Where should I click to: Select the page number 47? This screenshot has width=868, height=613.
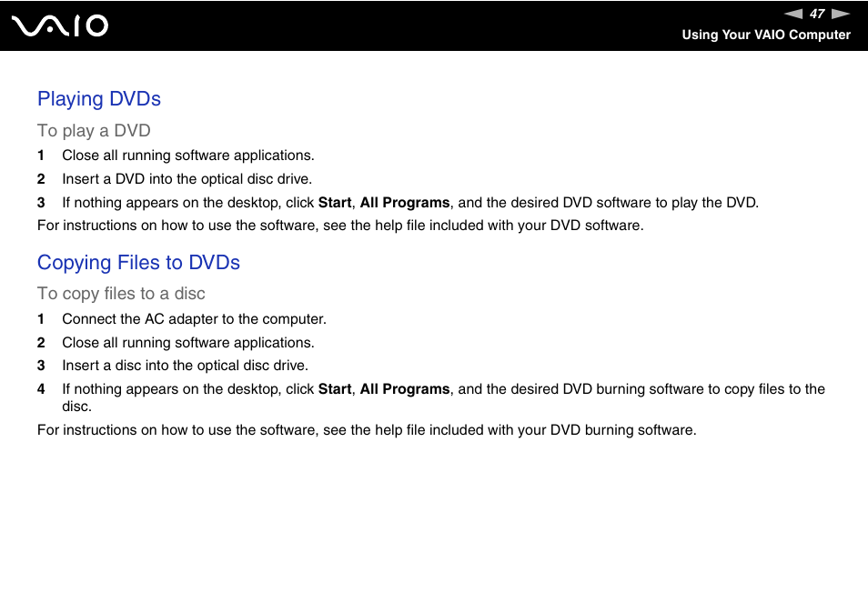point(816,14)
